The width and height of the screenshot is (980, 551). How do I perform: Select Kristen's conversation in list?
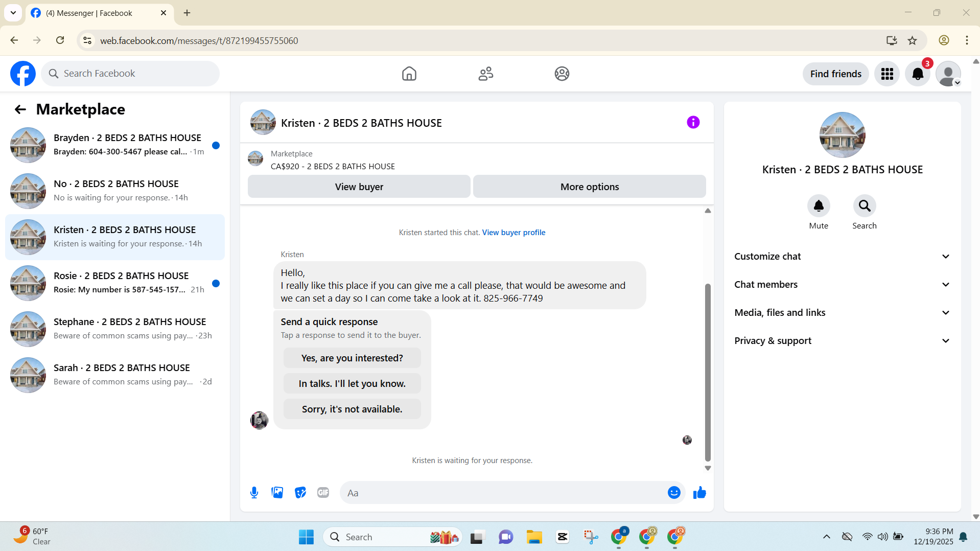[115, 237]
